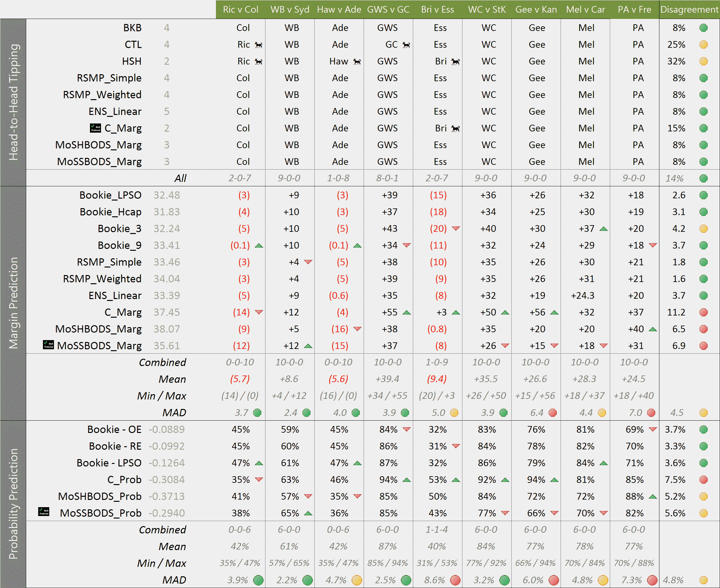The width and height of the screenshot is (720, 588).
Task: Click ENS_Linear score value 33.39
Action: [167, 296]
